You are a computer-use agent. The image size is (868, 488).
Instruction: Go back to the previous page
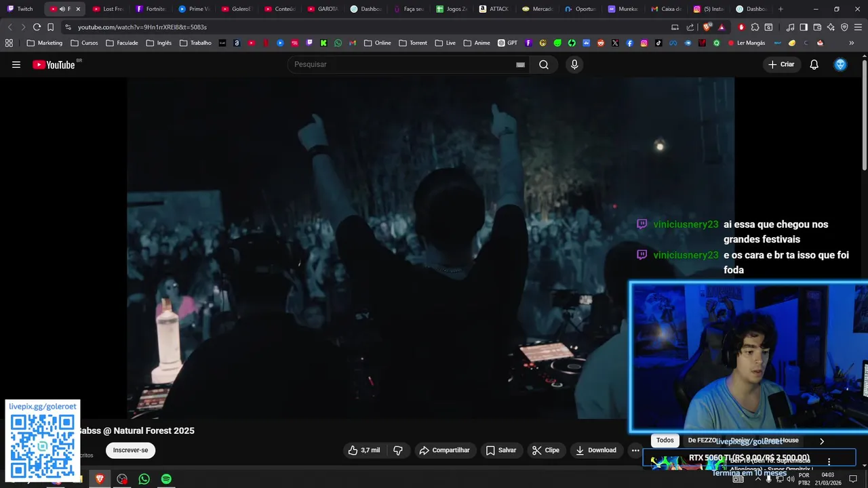click(x=9, y=27)
